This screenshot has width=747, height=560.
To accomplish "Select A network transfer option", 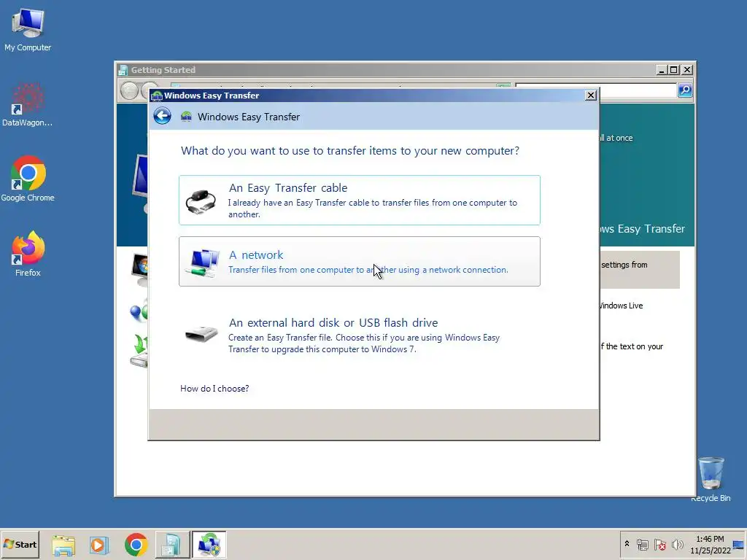I will 359,262.
